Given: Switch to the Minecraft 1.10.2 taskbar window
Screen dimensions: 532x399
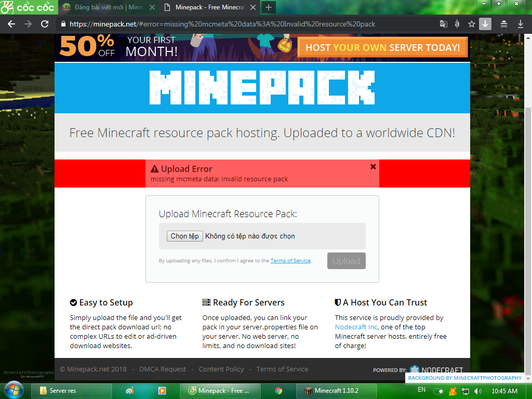Looking at the screenshot, I should tap(337, 391).
